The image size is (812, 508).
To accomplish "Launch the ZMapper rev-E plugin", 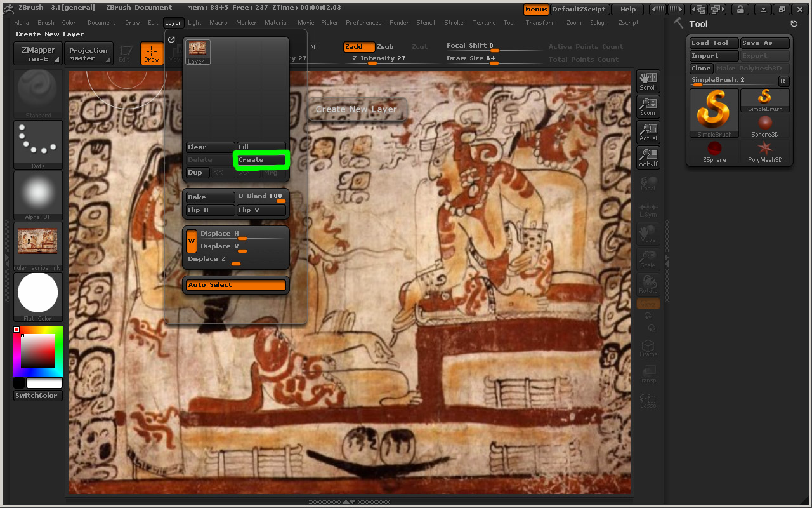I will (38, 53).
